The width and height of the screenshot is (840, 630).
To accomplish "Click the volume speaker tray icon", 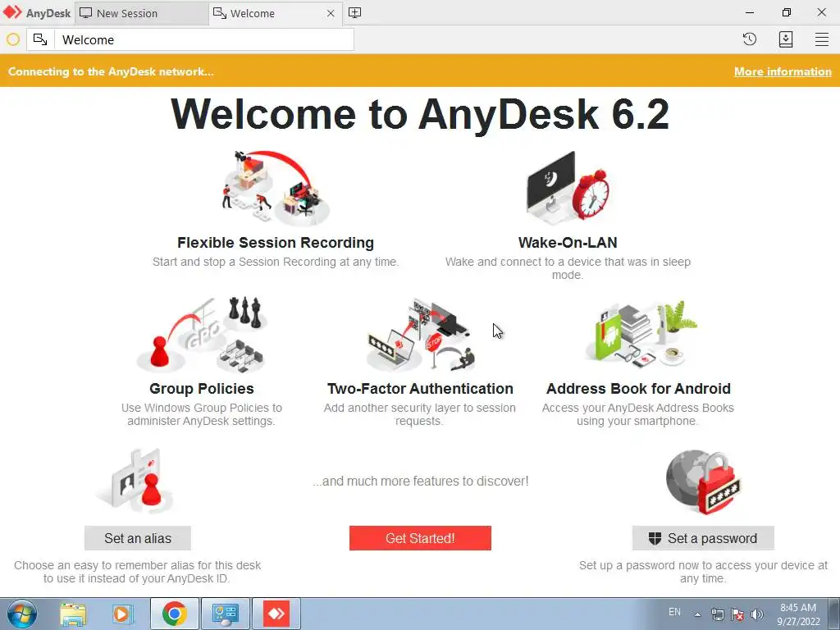I will click(757, 614).
